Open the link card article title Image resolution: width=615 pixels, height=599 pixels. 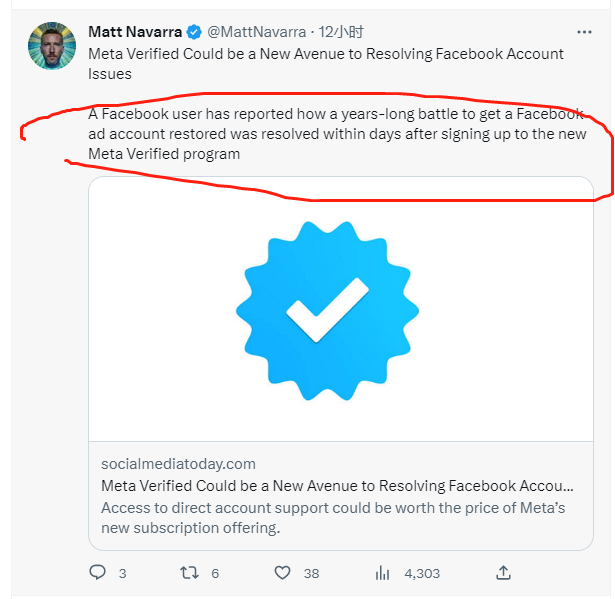pos(337,486)
